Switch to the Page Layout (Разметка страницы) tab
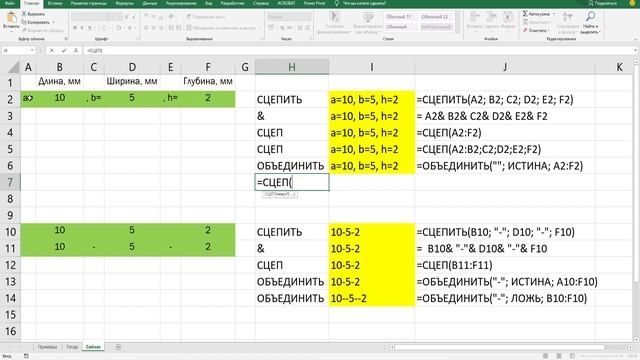640x360 pixels. [89, 3]
